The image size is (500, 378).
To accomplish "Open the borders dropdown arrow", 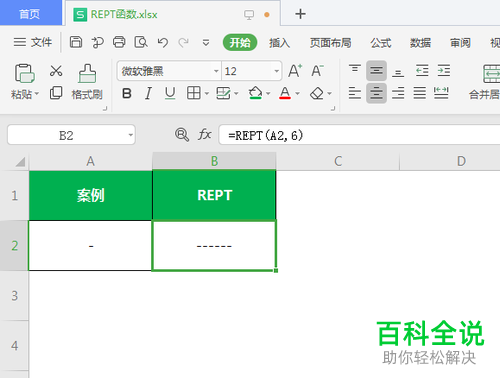I will [x=207, y=94].
